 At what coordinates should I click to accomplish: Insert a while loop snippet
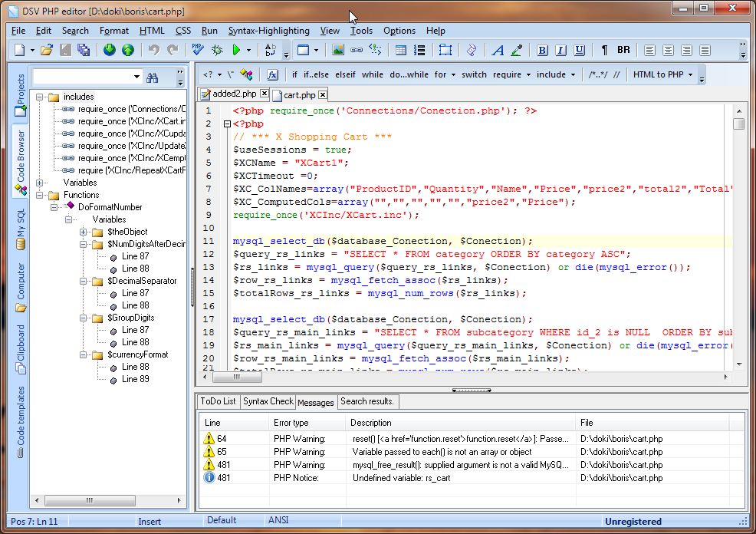[x=372, y=74]
